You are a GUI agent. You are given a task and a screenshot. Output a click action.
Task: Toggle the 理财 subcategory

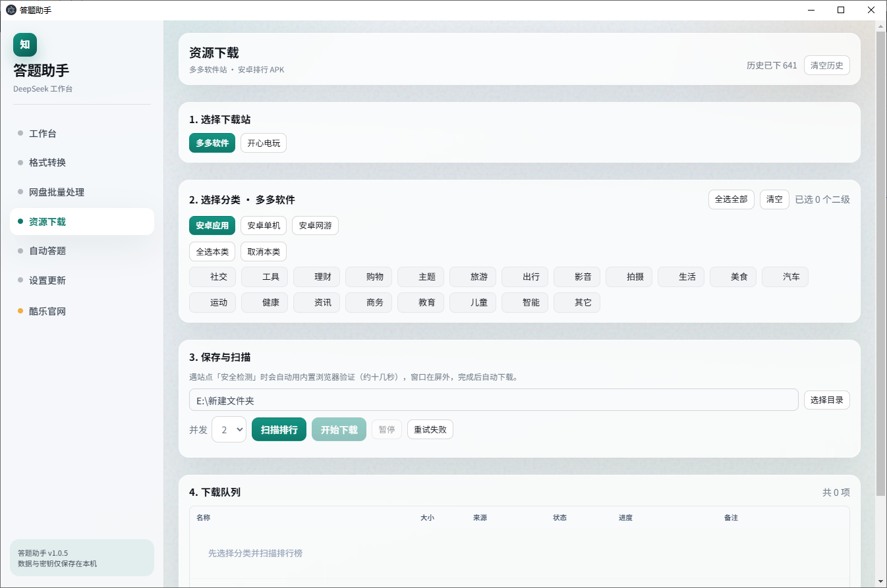point(316,277)
